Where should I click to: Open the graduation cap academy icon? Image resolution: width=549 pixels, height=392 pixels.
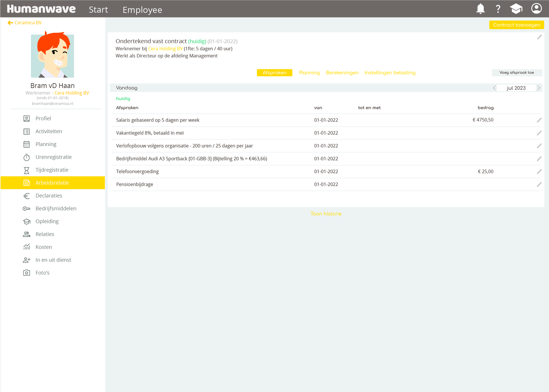[516, 9]
